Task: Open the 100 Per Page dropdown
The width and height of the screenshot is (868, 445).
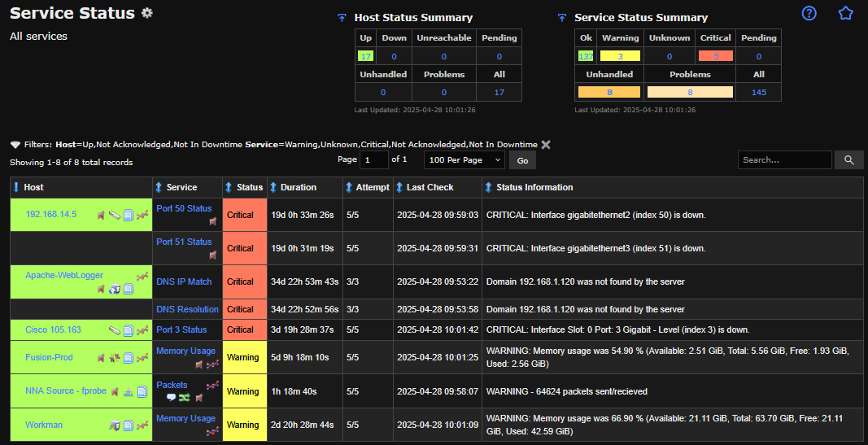Action: point(464,160)
